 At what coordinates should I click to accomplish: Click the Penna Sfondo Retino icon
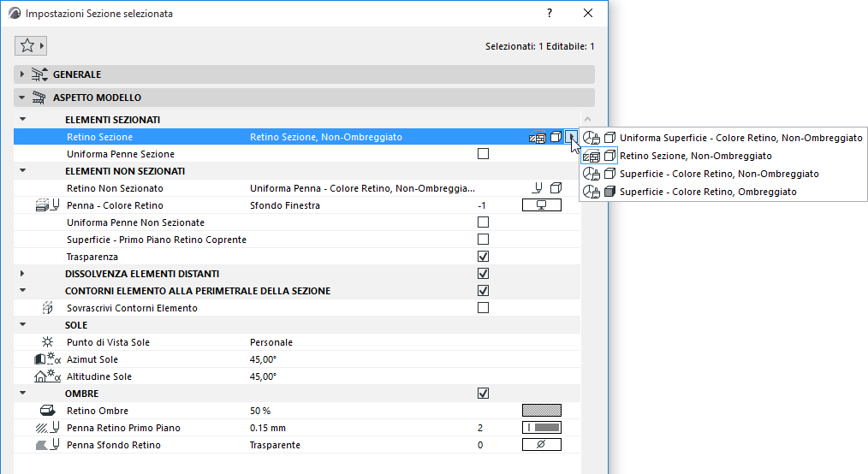tap(48, 445)
